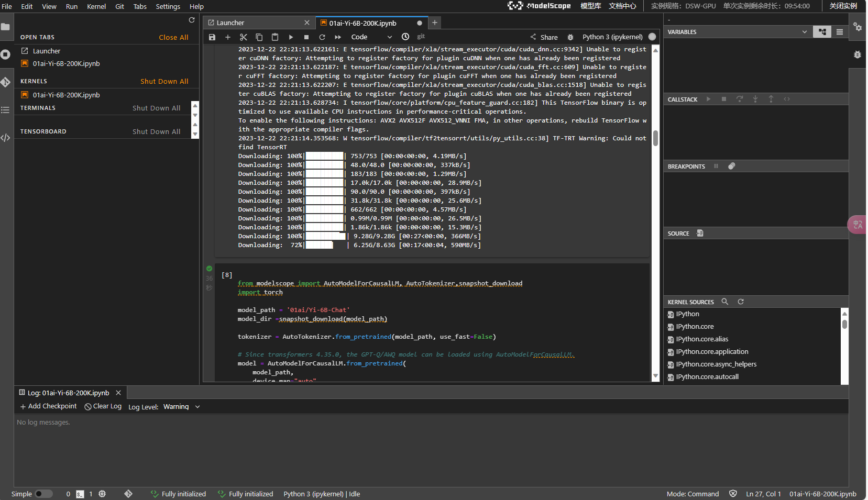Viewport: 868px width, 500px height.
Task: Click the git toolbar icon
Action: [421, 37]
